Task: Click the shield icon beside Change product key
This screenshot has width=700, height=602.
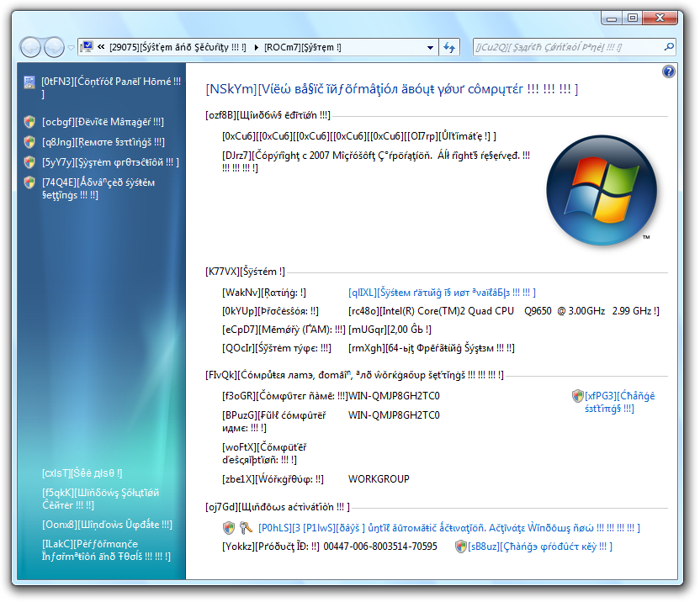Action: pyautogui.click(x=461, y=547)
